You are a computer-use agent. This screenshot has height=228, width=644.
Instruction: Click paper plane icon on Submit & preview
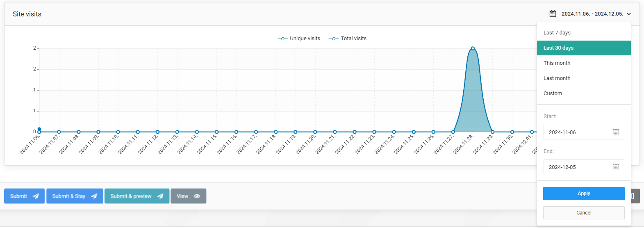[x=160, y=196]
